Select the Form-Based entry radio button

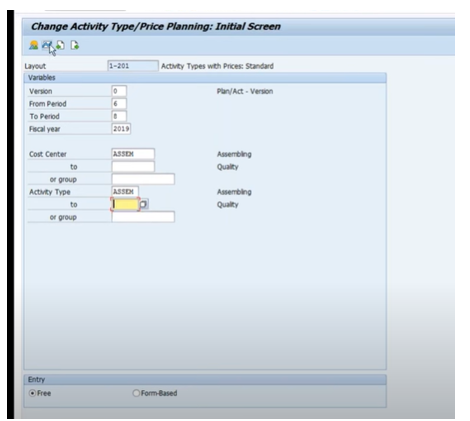(136, 393)
